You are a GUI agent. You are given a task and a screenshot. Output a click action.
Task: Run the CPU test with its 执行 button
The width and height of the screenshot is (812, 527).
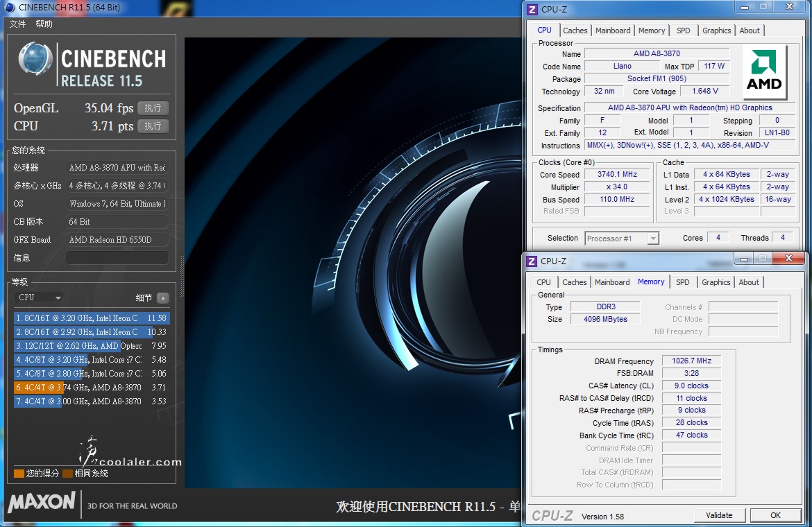tap(153, 126)
